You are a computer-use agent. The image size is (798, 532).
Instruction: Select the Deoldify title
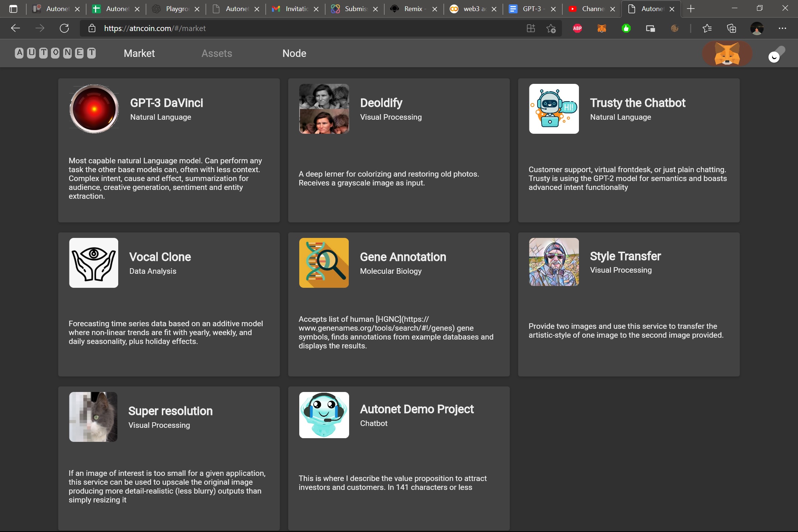coord(381,103)
